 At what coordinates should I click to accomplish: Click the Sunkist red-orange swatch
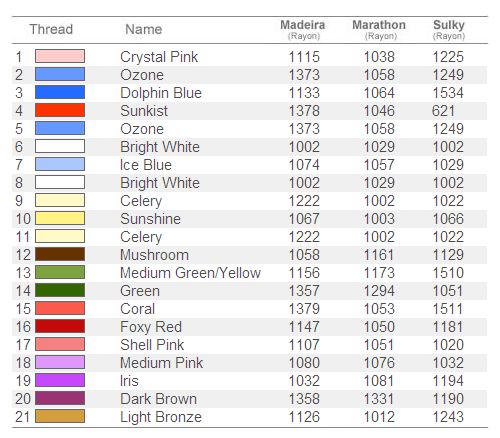(x=60, y=110)
